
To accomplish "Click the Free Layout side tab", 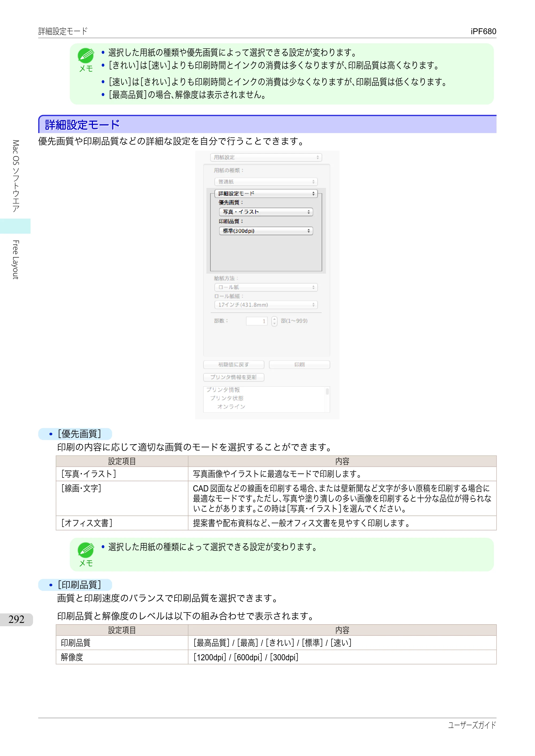I will pyautogui.click(x=15, y=260).
